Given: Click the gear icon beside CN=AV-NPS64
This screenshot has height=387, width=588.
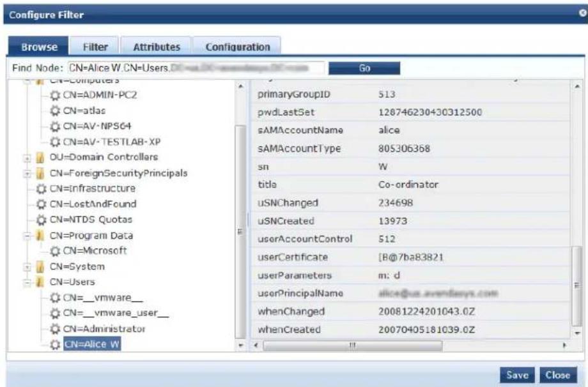Looking at the screenshot, I should [55, 126].
